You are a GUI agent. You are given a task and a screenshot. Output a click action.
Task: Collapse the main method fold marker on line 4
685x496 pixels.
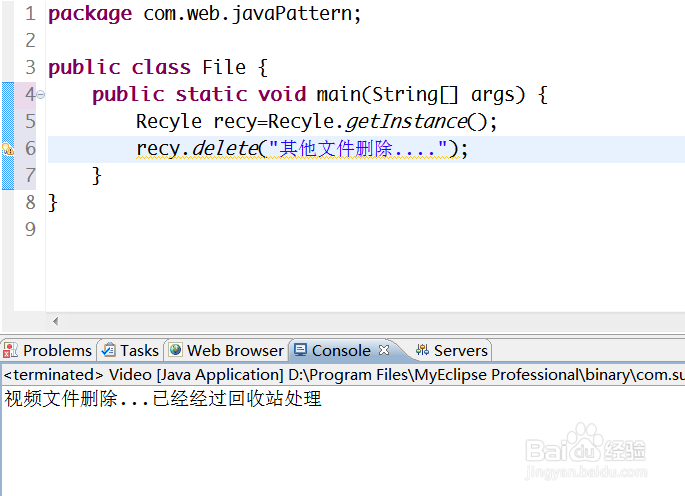(x=41, y=94)
